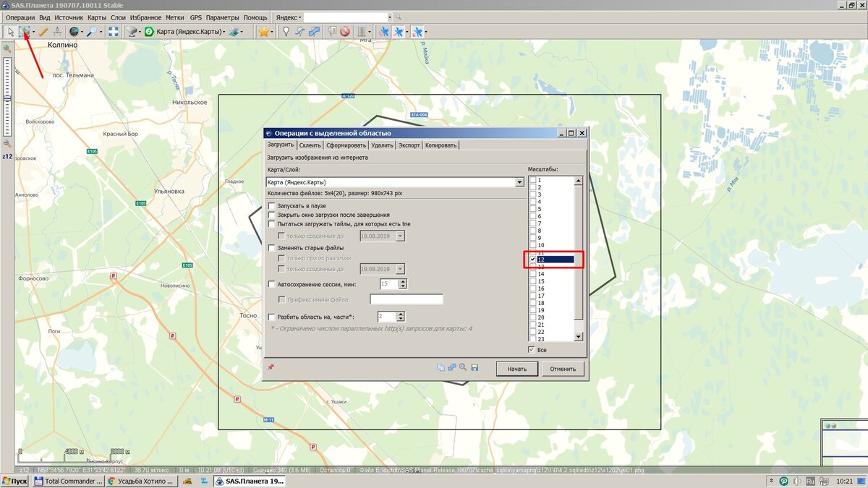Check 'Автосохранение сессии, мин' option
Screen dimensions: 868x488
click(271, 285)
